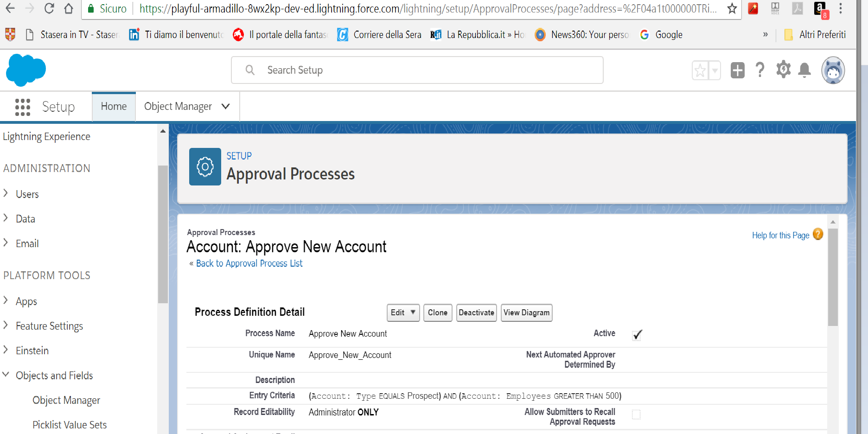Open the Edit dropdown button

pos(403,313)
